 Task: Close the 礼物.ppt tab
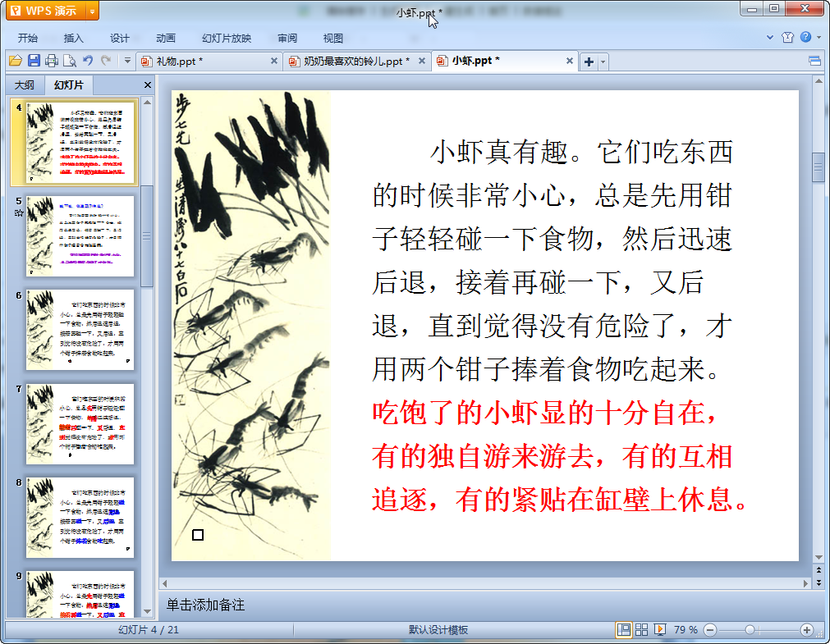pos(273,61)
